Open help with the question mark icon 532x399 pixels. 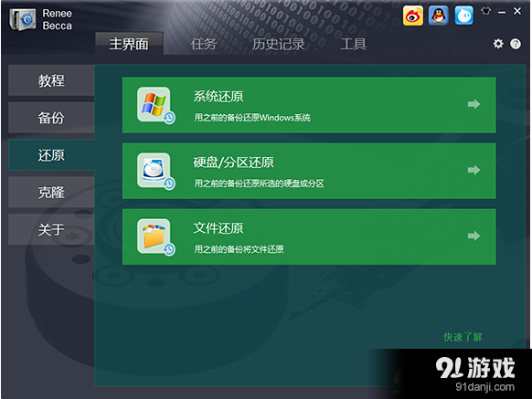pos(516,44)
